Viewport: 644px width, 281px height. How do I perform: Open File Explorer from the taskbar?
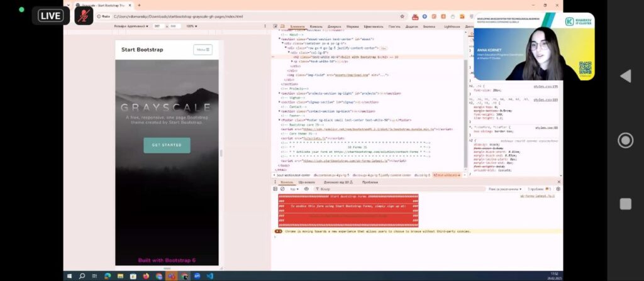(x=120, y=276)
